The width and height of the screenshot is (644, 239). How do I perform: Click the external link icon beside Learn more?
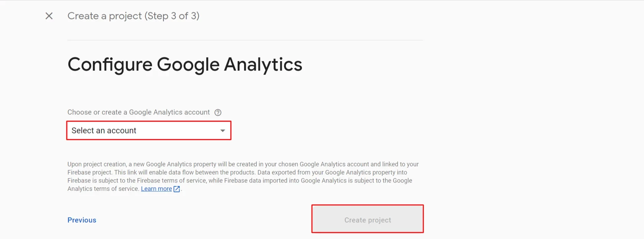[x=176, y=189]
